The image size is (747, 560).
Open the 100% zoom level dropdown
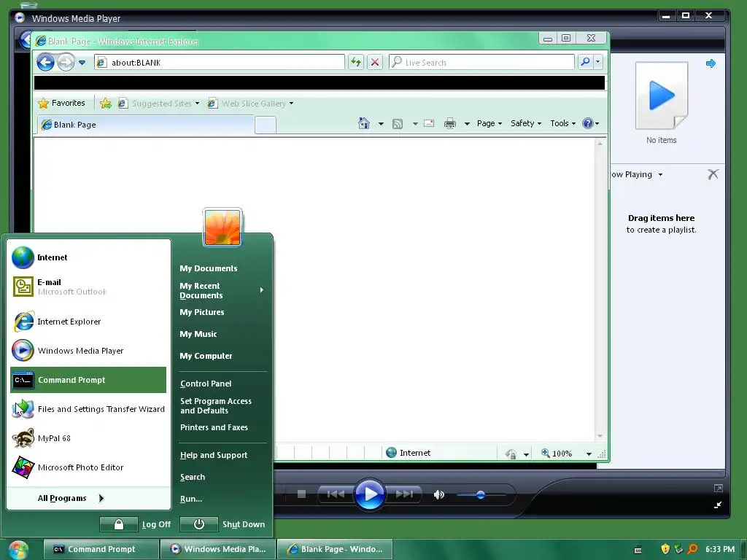tap(589, 454)
